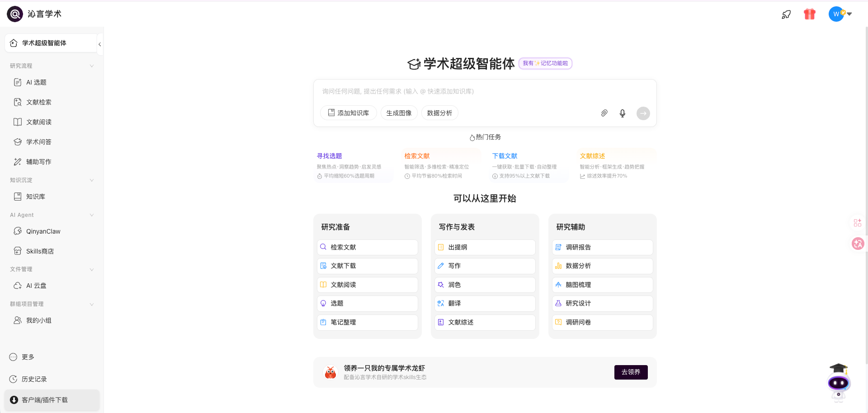868x413 pixels.
Task: Open 文献阅读 from the sidebar
Action: pos(38,122)
